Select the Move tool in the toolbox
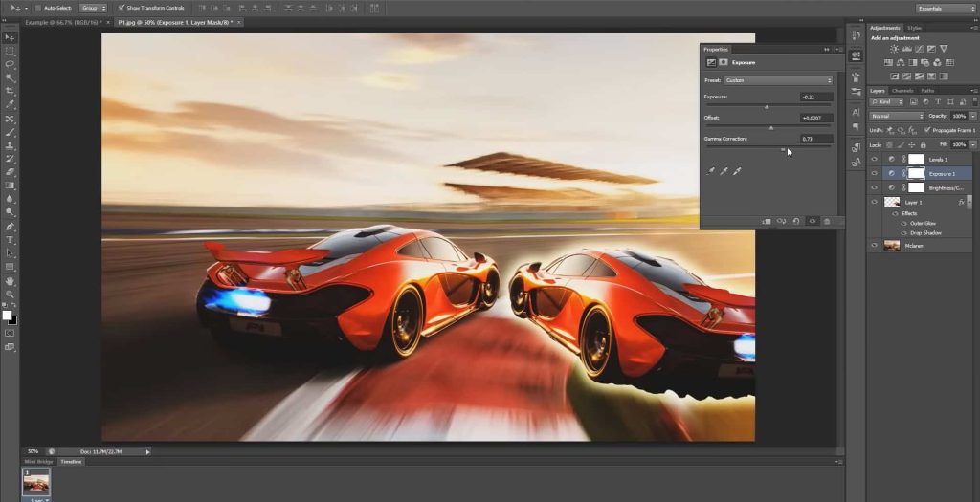Image resolution: width=980 pixels, height=502 pixels. 10,37
